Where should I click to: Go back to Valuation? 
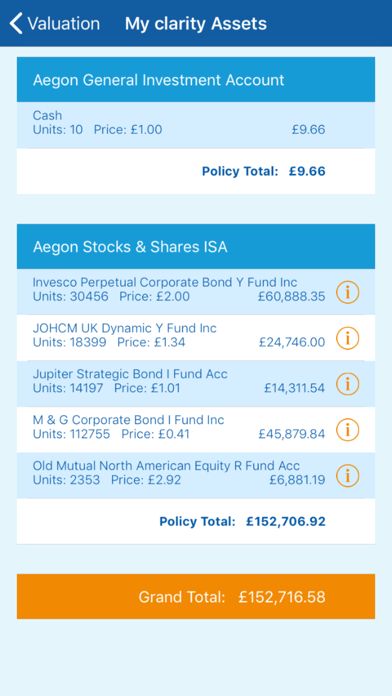[x=55, y=24]
